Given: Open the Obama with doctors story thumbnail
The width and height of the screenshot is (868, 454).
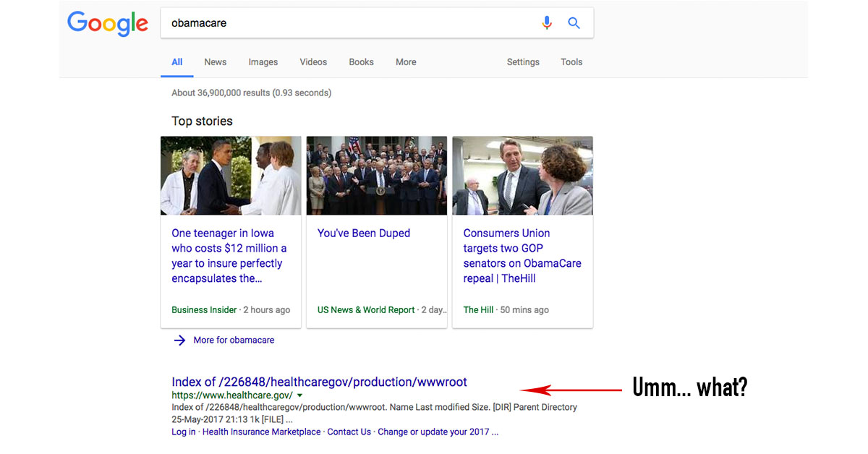Looking at the screenshot, I should coord(231,176).
